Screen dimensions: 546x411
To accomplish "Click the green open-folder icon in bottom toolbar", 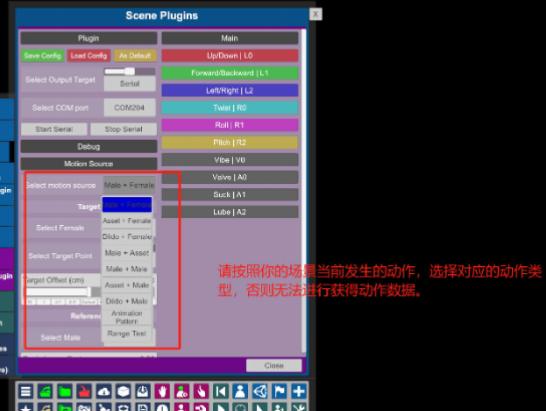I will (45, 391).
